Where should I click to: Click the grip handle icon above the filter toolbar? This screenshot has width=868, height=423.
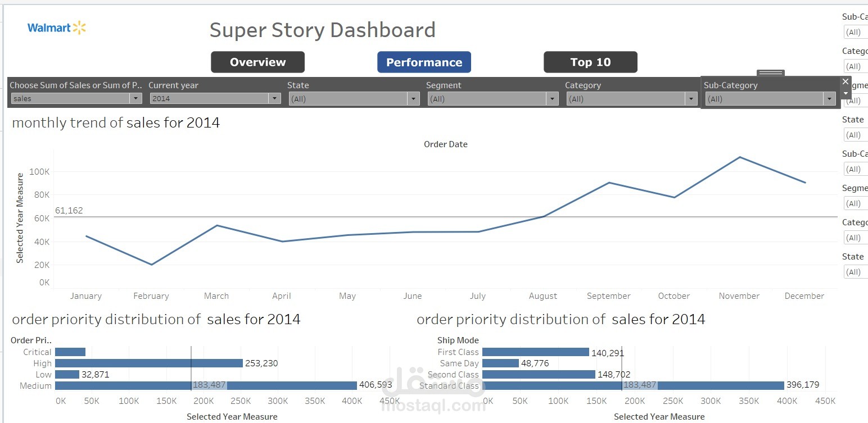point(770,73)
